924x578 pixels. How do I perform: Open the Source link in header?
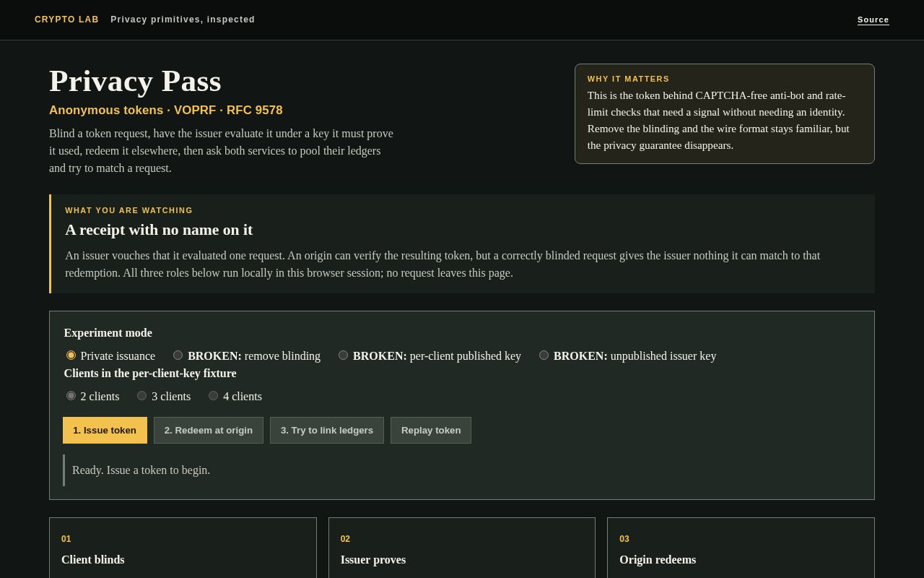coord(873,20)
